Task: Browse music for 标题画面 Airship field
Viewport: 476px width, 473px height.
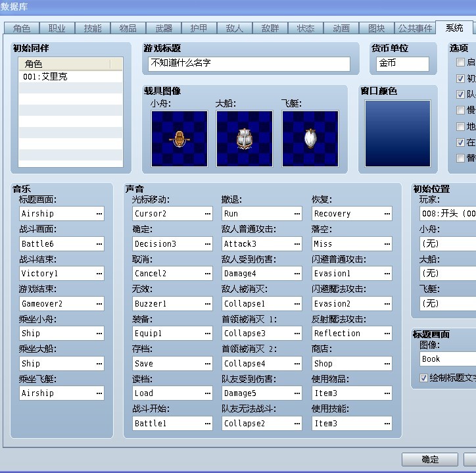Action: coord(99,214)
